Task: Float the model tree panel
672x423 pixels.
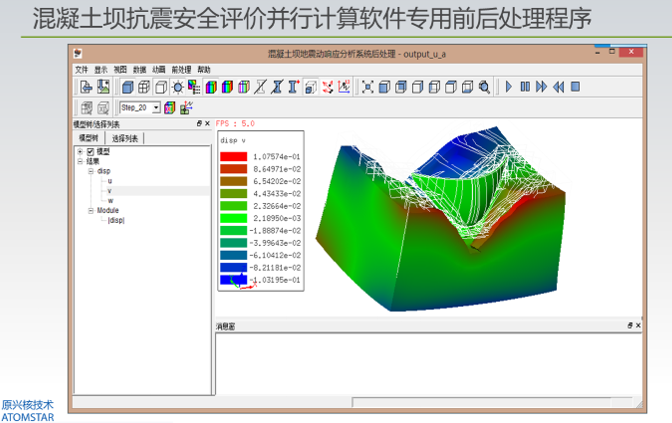Action: tap(199, 123)
